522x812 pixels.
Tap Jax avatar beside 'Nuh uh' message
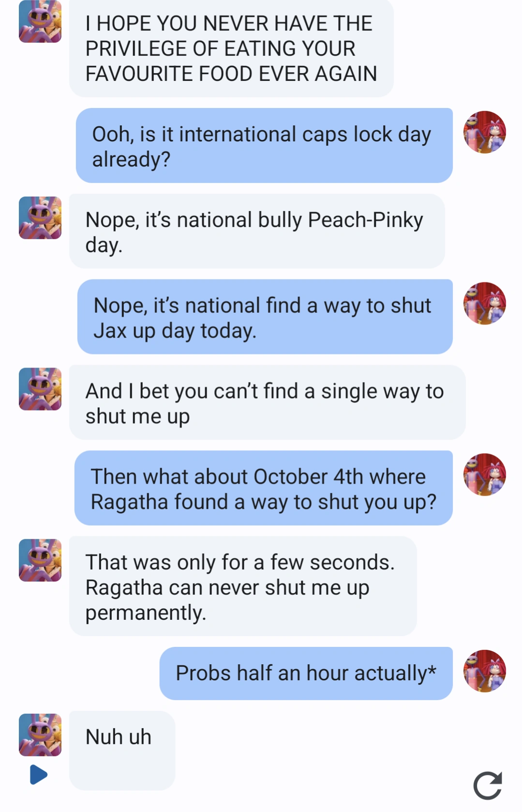[x=40, y=735]
